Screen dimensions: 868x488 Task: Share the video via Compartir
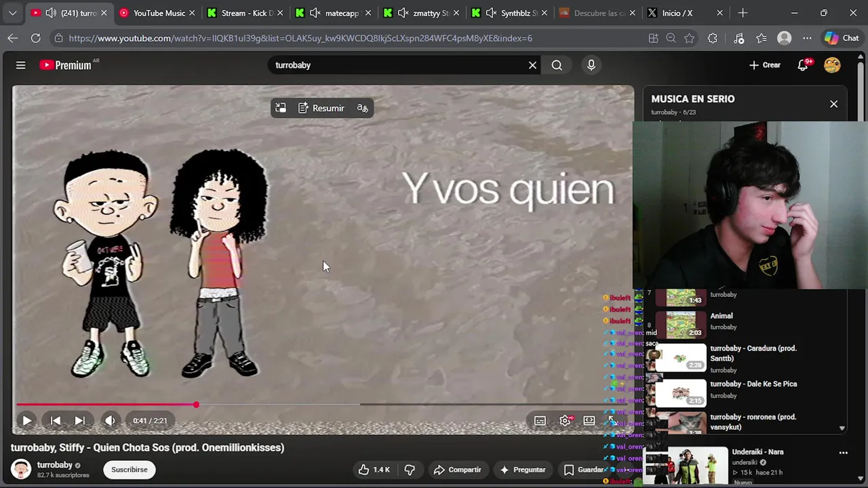[457, 470]
